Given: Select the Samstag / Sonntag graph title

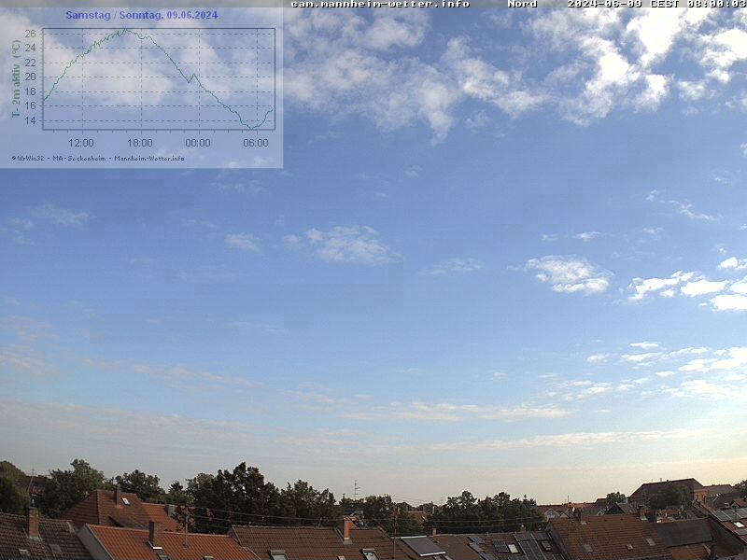Looking at the screenshot, I should coord(141,15).
